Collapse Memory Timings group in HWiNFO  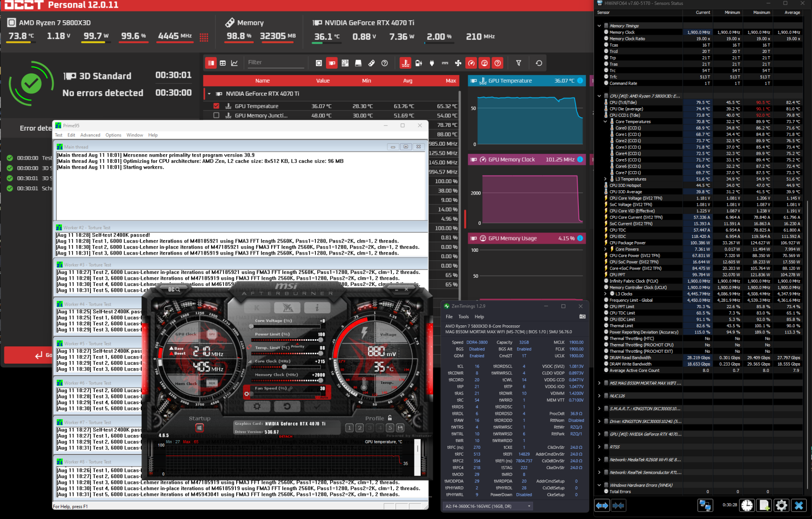pos(599,26)
